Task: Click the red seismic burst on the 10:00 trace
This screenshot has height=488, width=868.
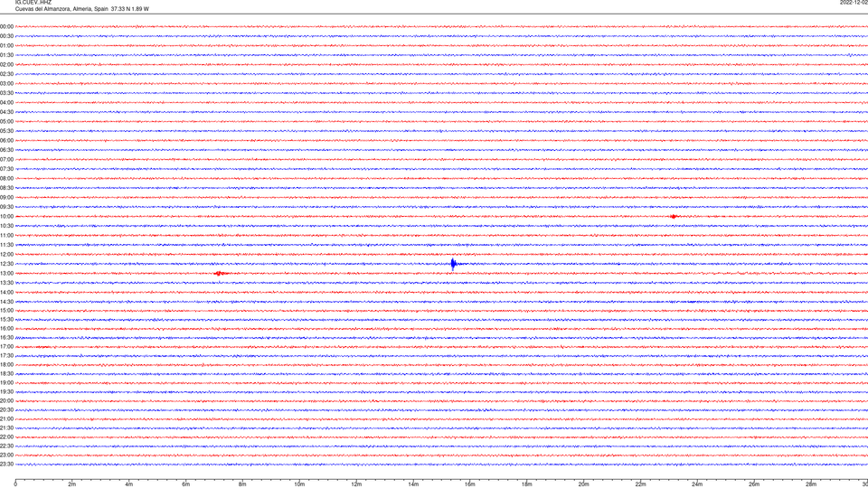Action: click(x=673, y=216)
